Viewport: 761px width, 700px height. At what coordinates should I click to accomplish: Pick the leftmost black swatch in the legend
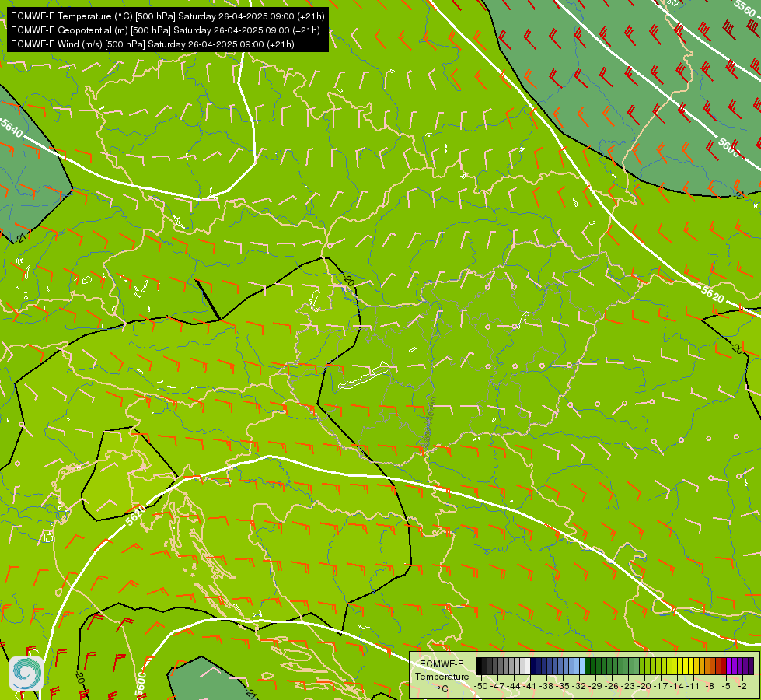click(x=479, y=666)
